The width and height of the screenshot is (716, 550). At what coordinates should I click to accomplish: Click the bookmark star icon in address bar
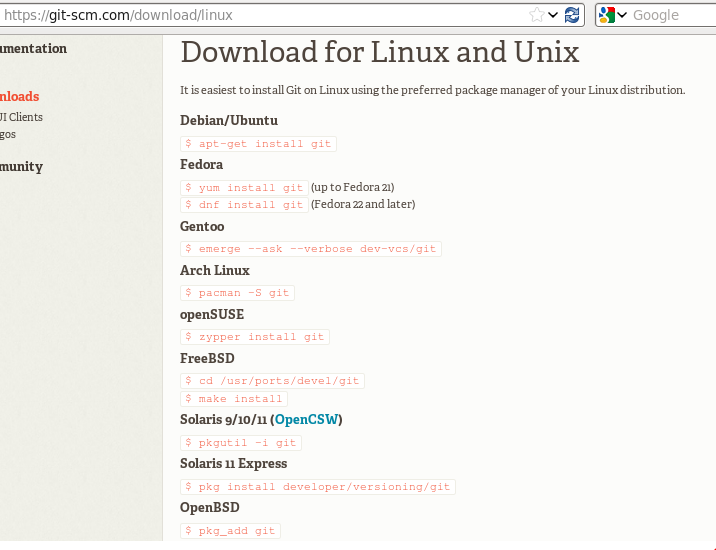click(537, 15)
